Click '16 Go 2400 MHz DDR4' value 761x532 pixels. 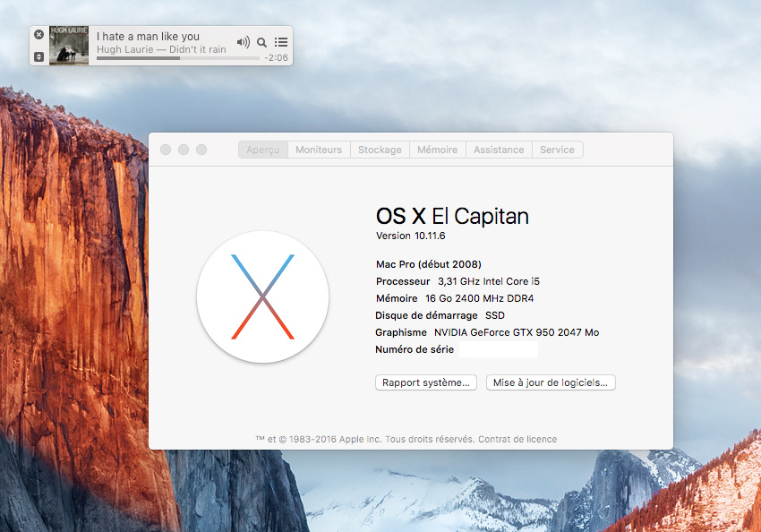coord(480,298)
